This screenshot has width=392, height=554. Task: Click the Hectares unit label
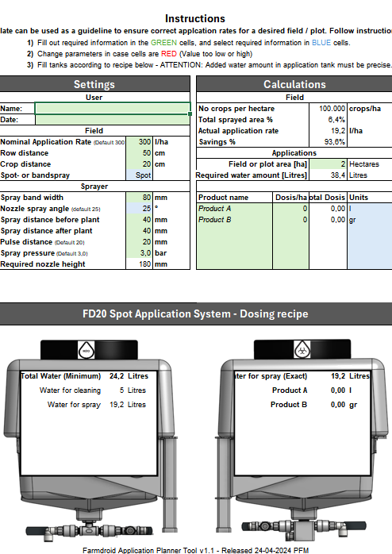click(x=364, y=164)
